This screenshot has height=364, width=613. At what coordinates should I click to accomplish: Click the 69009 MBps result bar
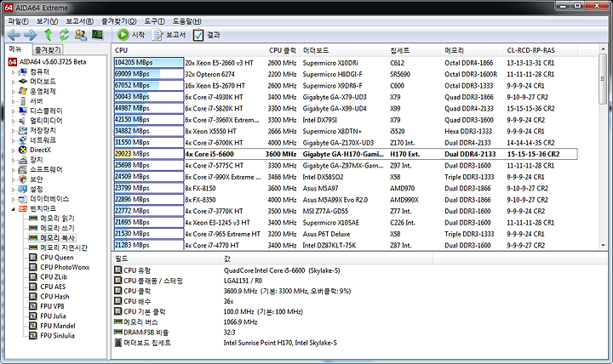click(x=148, y=74)
